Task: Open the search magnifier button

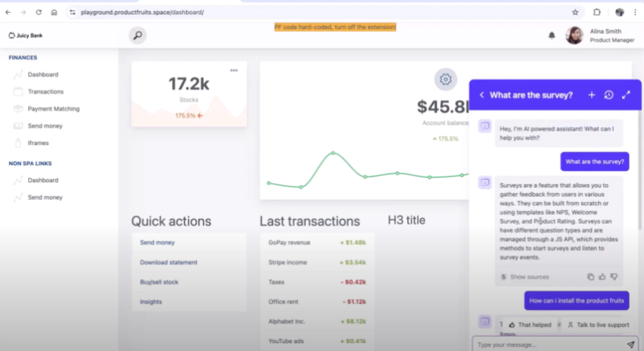Action: click(x=138, y=35)
